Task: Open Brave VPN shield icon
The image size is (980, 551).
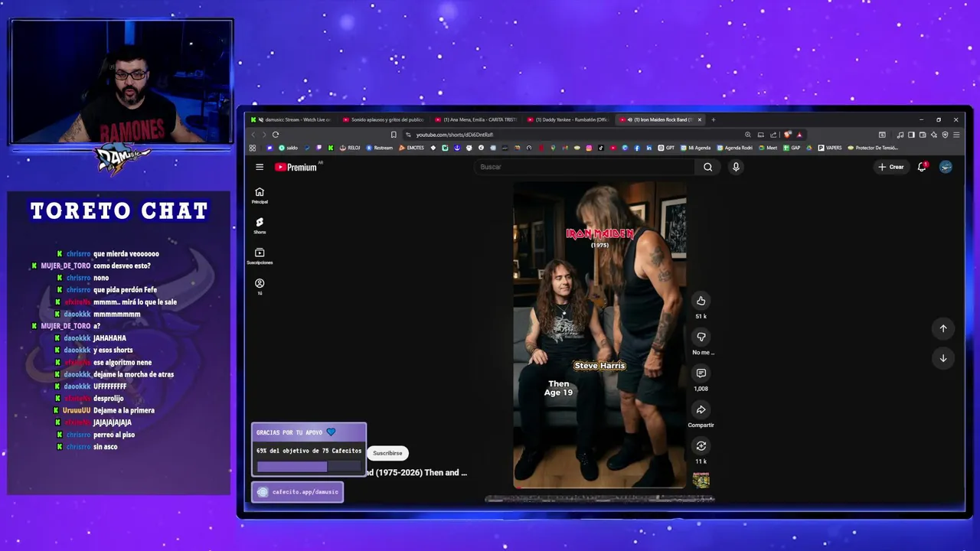Action: (945, 135)
